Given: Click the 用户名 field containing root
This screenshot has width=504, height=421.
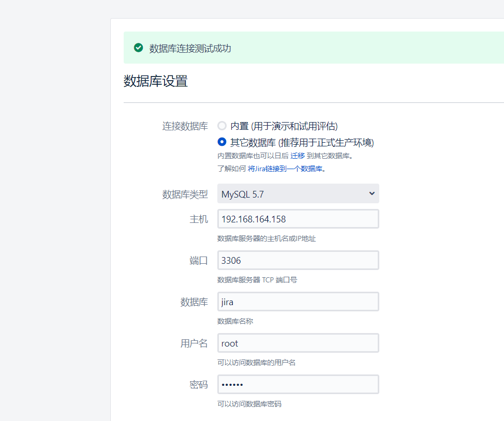Looking at the screenshot, I should [298, 343].
